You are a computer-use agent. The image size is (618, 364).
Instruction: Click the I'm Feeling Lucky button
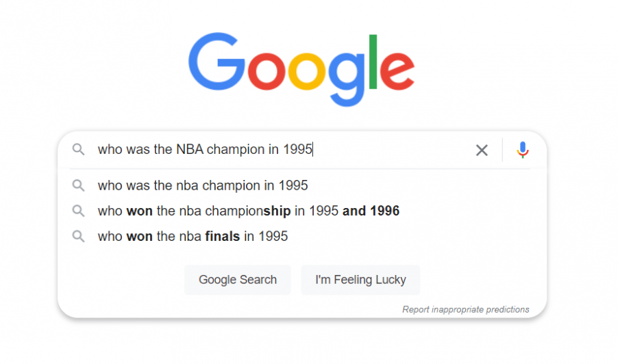360,280
